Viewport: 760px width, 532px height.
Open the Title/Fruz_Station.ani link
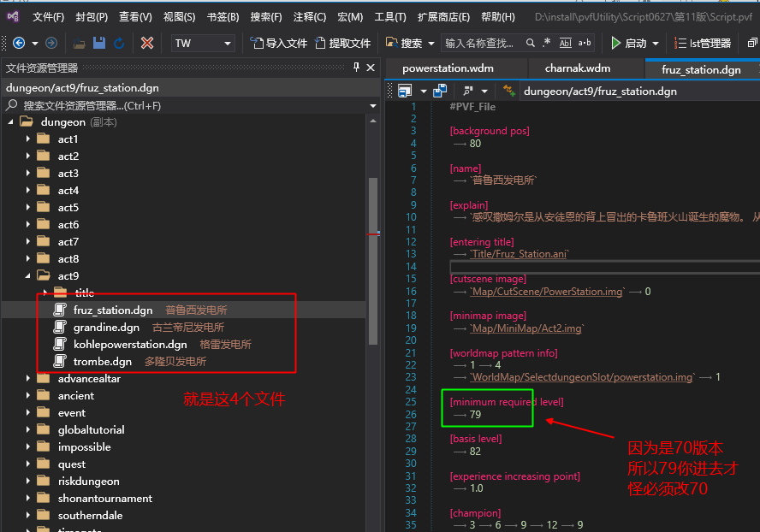click(520, 254)
